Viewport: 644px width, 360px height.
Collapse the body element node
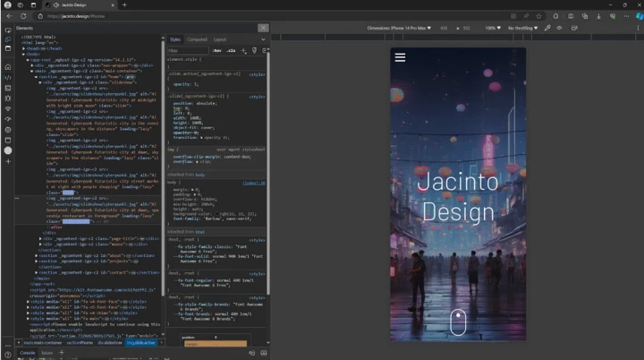(24, 55)
